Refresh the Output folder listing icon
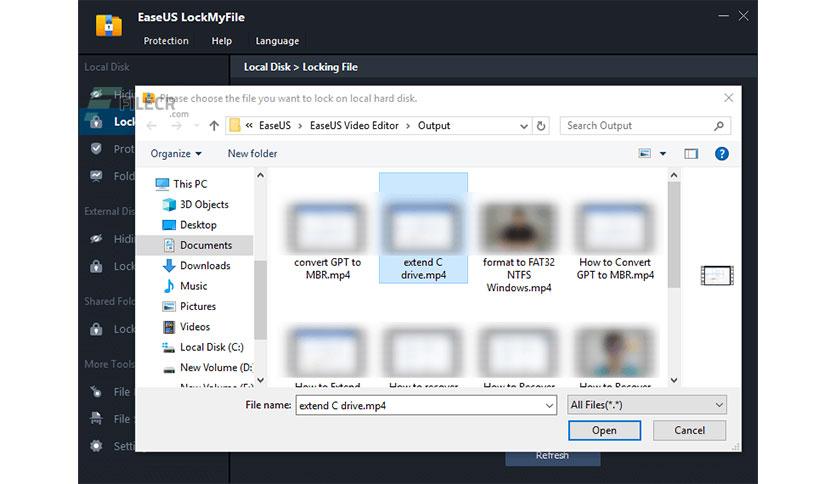 coord(541,126)
